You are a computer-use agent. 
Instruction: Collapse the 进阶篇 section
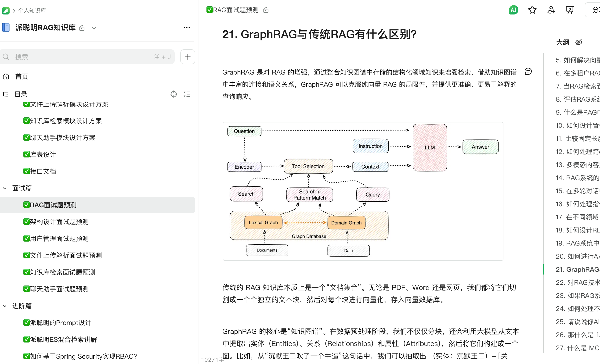[x=5, y=306]
